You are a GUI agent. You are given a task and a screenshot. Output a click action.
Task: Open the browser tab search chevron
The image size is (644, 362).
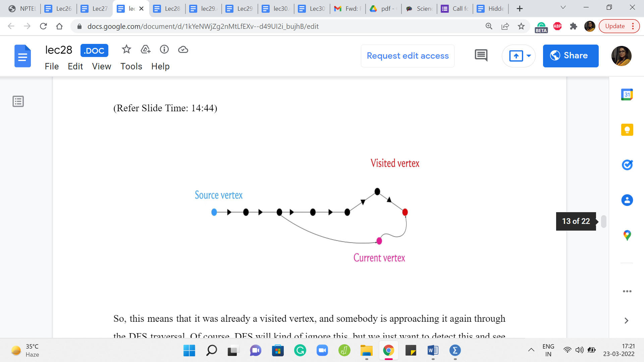point(563,8)
